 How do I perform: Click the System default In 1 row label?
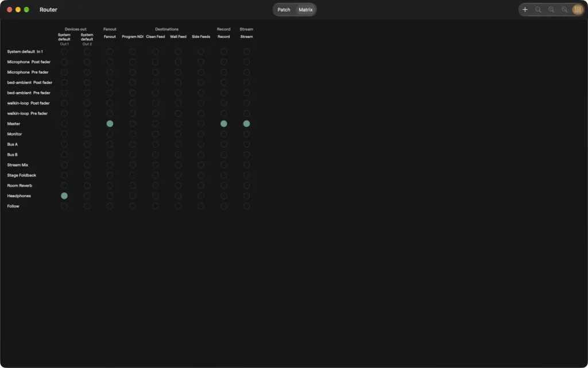coord(25,51)
